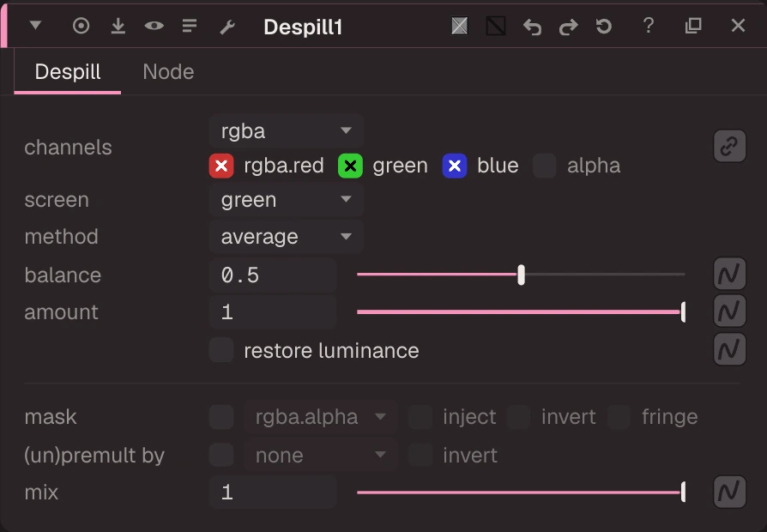Viewport: 767px width, 532px height.
Task: Redo the change with right arrow
Action: point(569,27)
